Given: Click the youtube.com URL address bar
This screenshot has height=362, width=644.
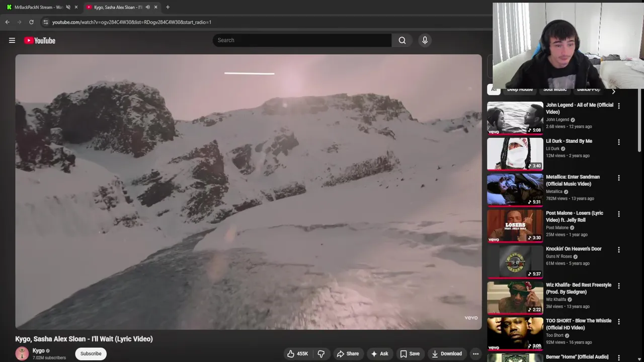Looking at the screenshot, I should [132, 22].
